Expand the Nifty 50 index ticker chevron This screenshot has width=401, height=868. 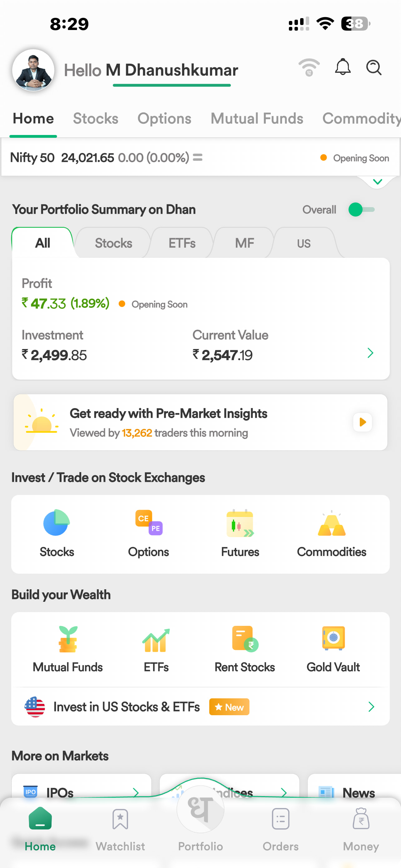(x=378, y=182)
